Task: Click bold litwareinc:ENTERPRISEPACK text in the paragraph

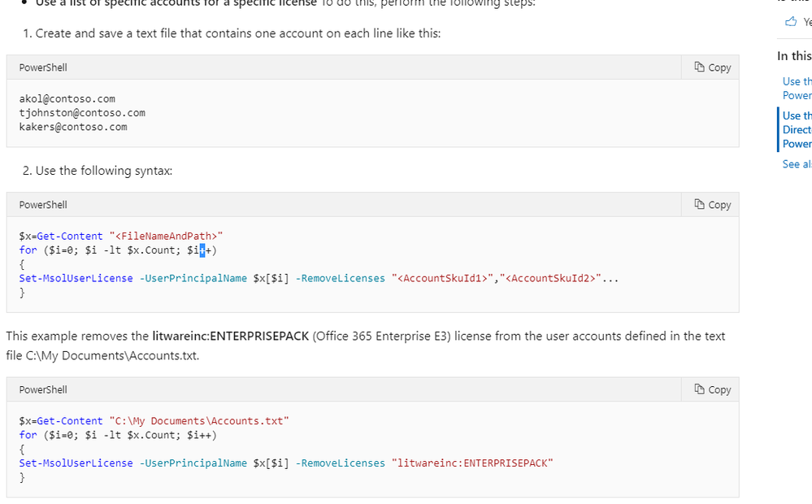Action: tap(230, 336)
